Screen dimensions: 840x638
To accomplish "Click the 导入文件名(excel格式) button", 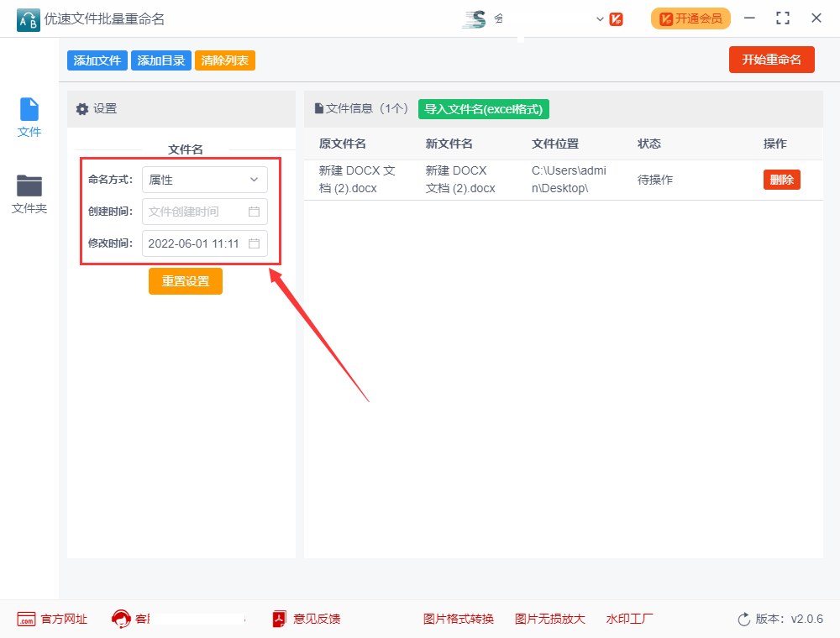I will pyautogui.click(x=483, y=109).
